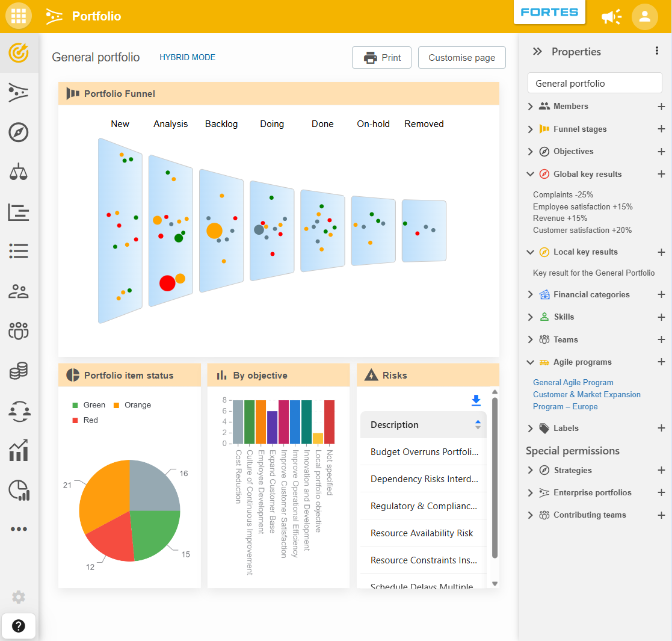The width and height of the screenshot is (672, 641).
Task: Download risks list with blue arrow icon
Action: tap(476, 400)
